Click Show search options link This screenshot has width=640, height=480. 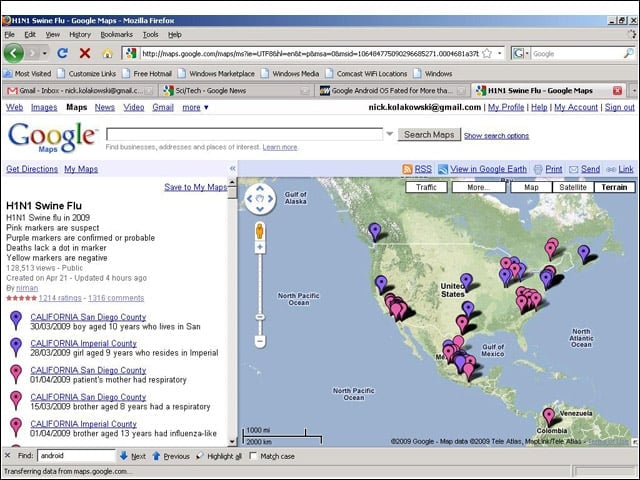[x=496, y=136]
